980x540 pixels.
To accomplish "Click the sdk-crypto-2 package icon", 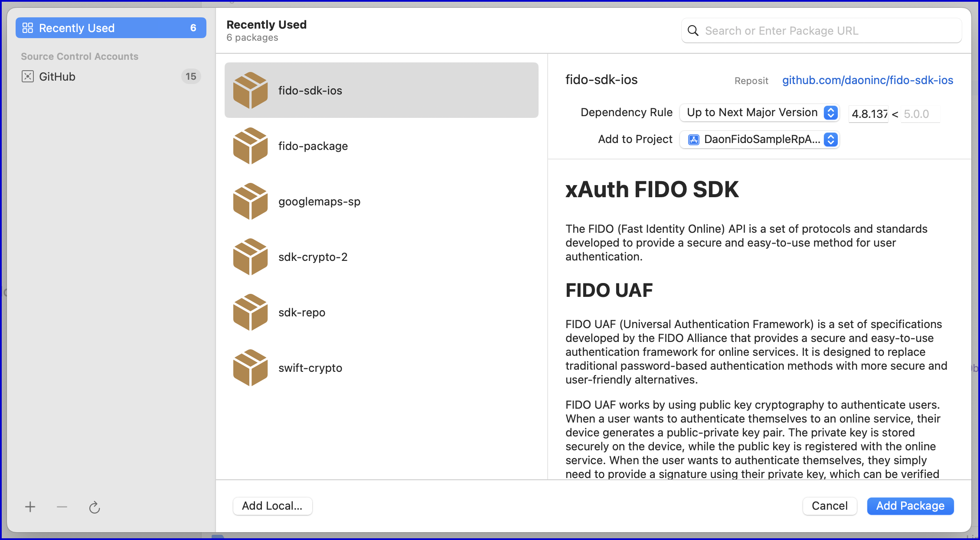I will 250,257.
